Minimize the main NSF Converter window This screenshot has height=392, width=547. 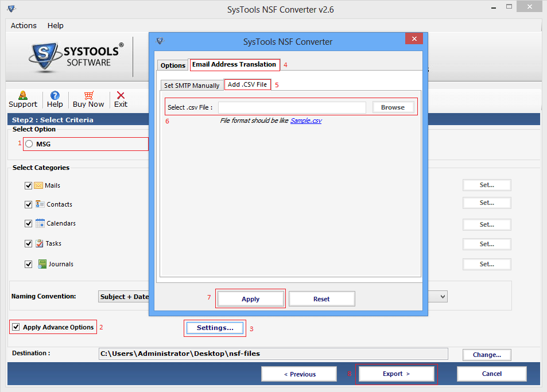coord(494,7)
